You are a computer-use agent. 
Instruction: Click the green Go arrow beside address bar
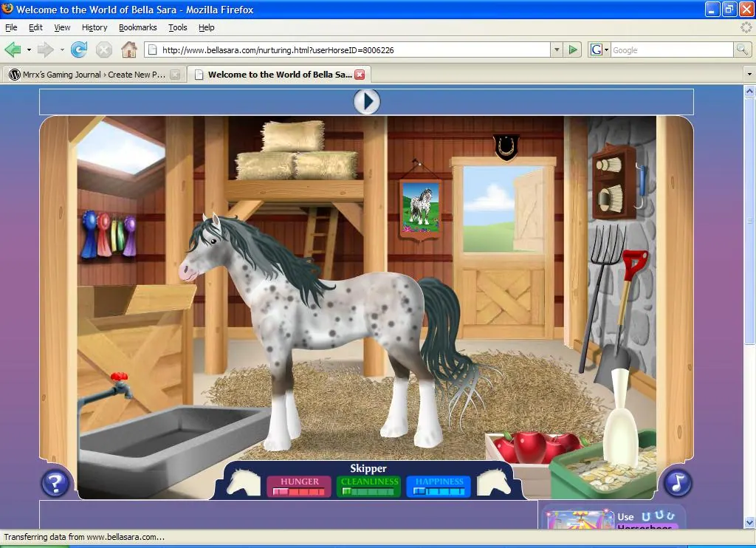coord(573,49)
